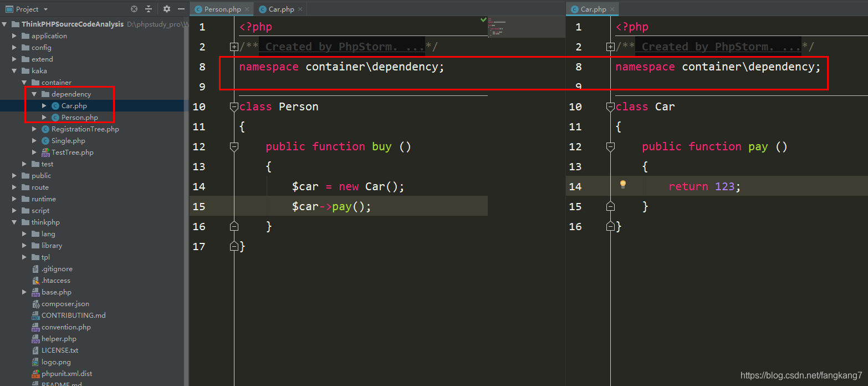Toggle fold on the pay function
This screenshot has height=386, width=868.
tap(610, 146)
